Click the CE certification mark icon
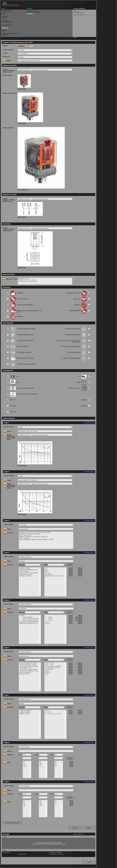Image resolution: width=117 pixels, height=868 pixels. click(x=13, y=376)
